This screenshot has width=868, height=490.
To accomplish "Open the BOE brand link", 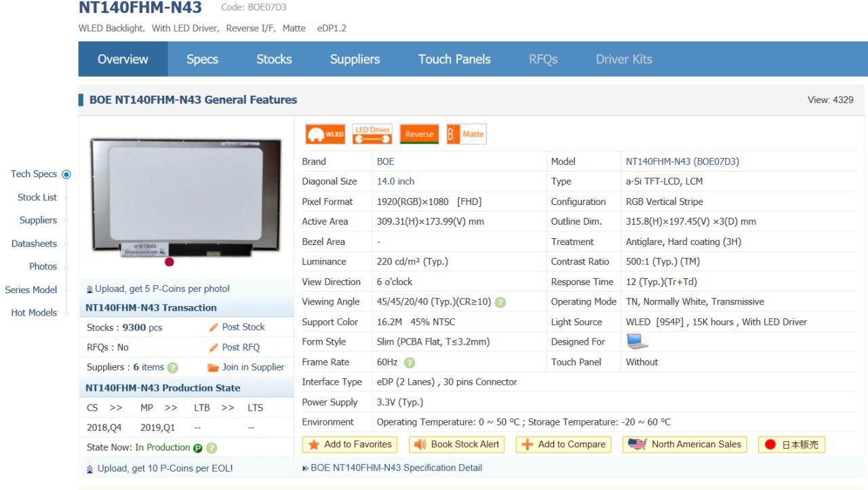I will click(x=385, y=162).
